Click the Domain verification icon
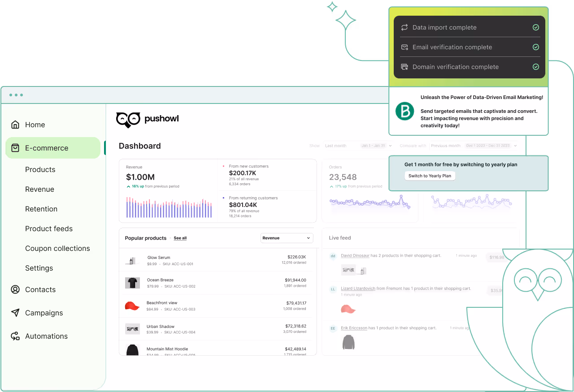 point(404,67)
